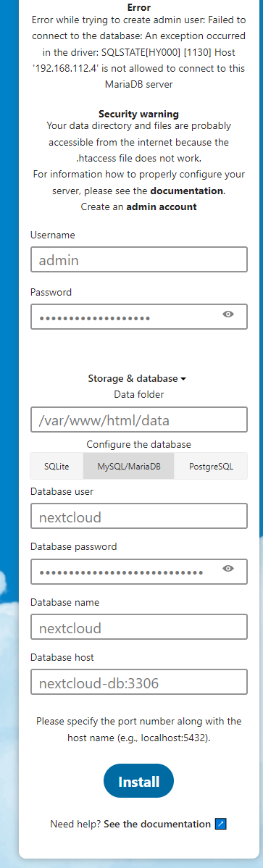
Task: Show the admin password with eye icon
Action: pyautogui.click(x=228, y=314)
